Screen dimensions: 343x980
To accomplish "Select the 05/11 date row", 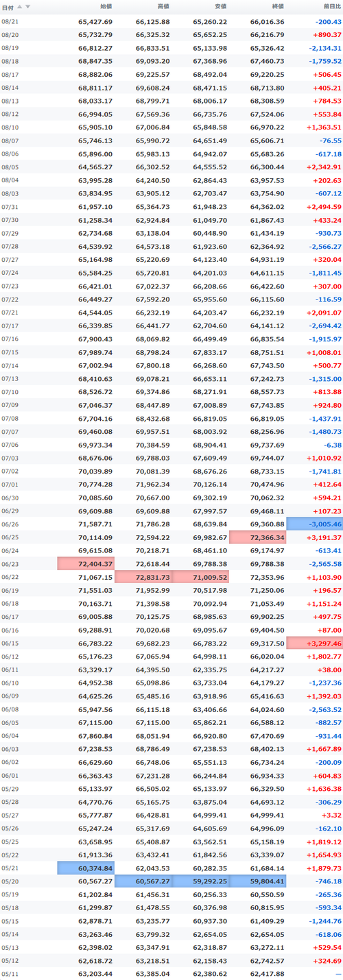I will 171,974.
